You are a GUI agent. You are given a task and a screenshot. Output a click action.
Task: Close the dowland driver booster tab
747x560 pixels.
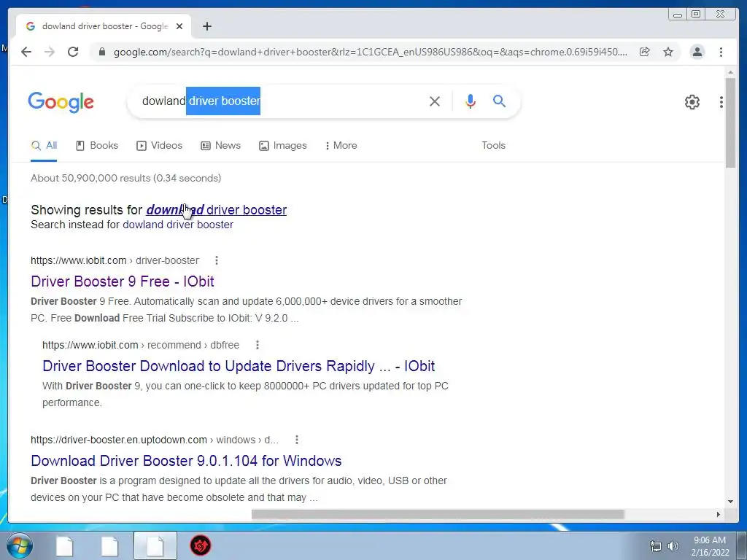(x=179, y=26)
